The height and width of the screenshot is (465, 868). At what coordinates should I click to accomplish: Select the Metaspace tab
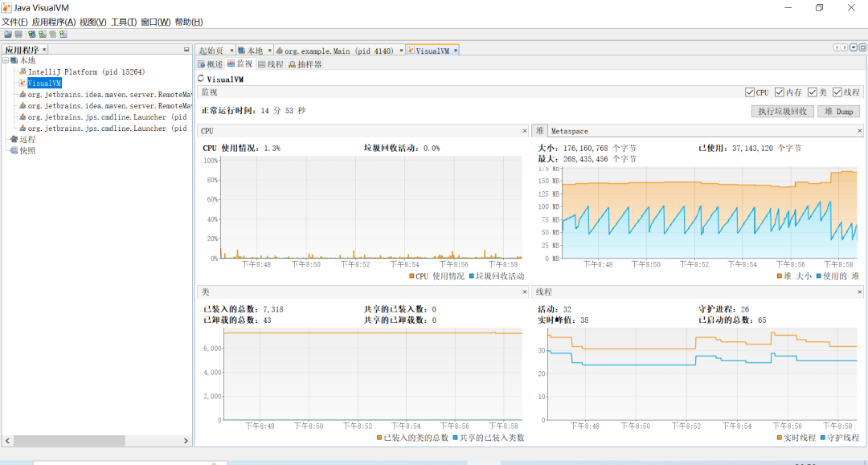[x=570, y=131]
